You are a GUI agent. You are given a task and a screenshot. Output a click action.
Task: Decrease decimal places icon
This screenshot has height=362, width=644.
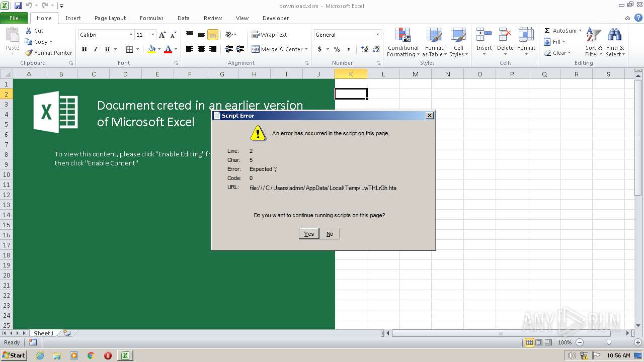[376, 49]
